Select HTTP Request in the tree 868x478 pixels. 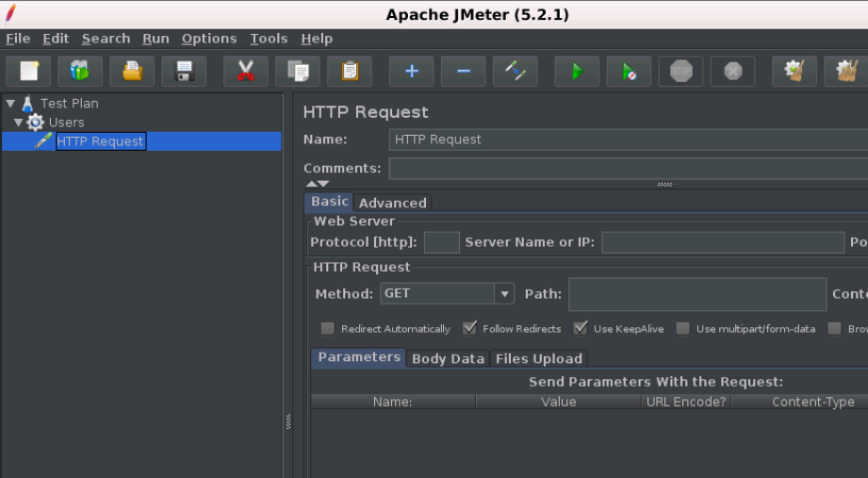click(100, 141)
